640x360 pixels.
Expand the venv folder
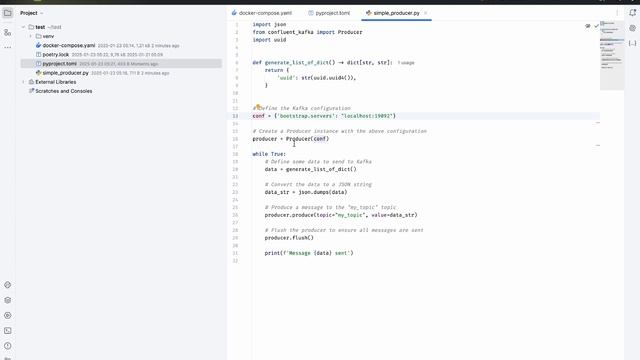pos(31,36)
